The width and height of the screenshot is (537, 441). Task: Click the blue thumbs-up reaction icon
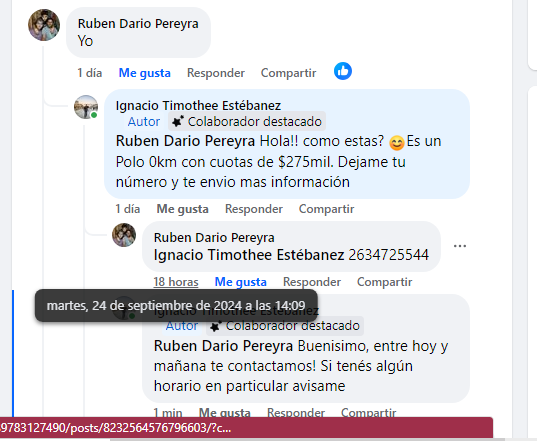click(x=343, y=71)
